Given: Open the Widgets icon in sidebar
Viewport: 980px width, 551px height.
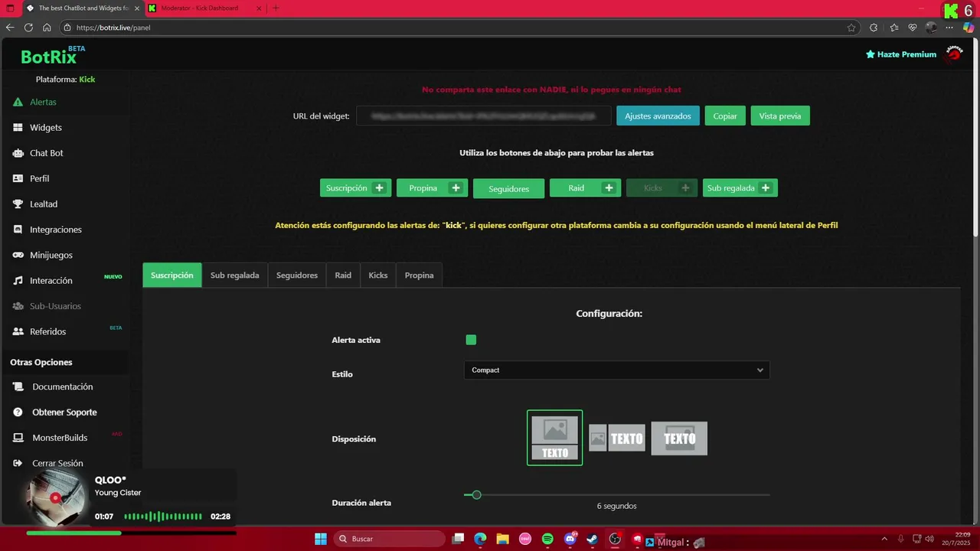Looking at the screenshot, I should tap(18, 128).
